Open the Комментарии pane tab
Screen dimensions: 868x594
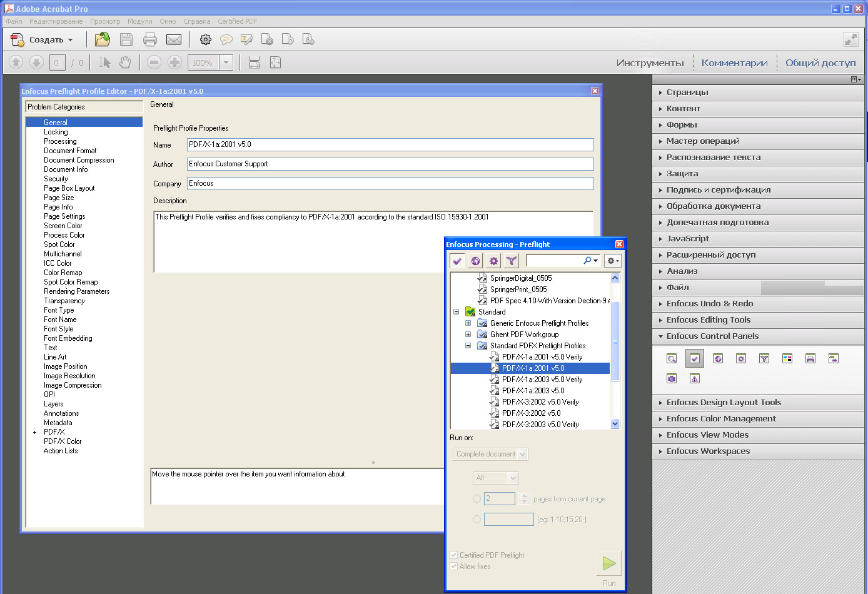point(734,63)
